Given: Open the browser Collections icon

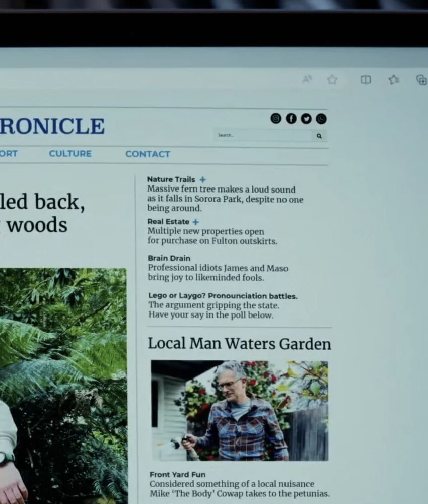Looking at the screenshot, I should pos(421,80).
